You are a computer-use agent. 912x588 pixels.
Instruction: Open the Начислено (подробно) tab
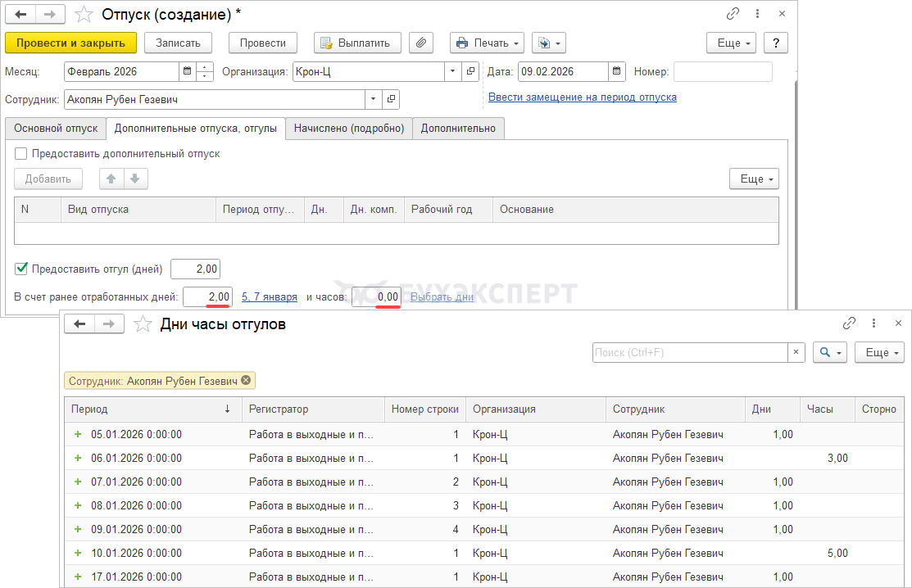[x=349, y=129]
